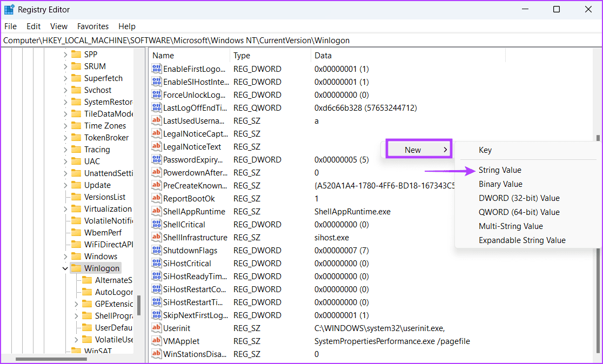This screenshot has height=364, width=603.
Task: Open the Help menu
Action: point(127,26)
